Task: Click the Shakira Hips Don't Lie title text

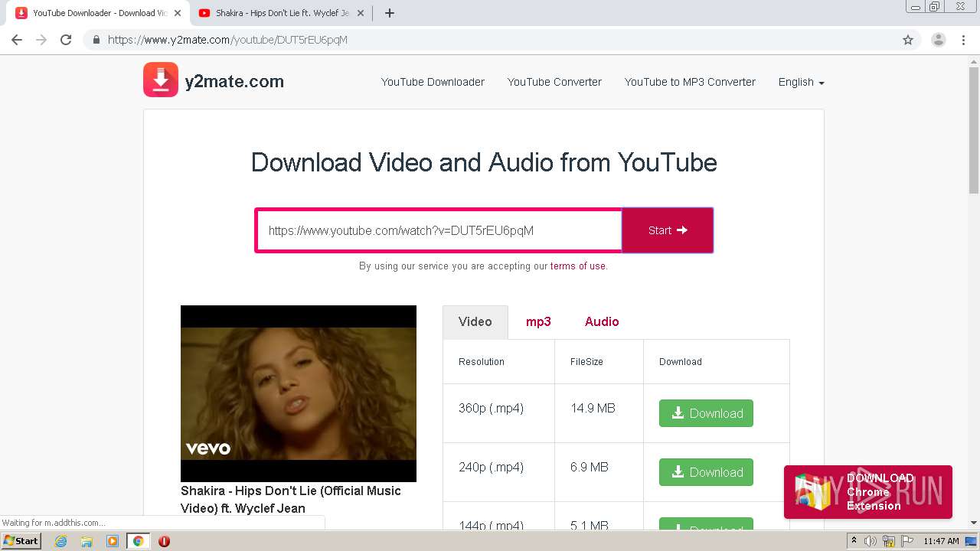Action: coord(291,500)
